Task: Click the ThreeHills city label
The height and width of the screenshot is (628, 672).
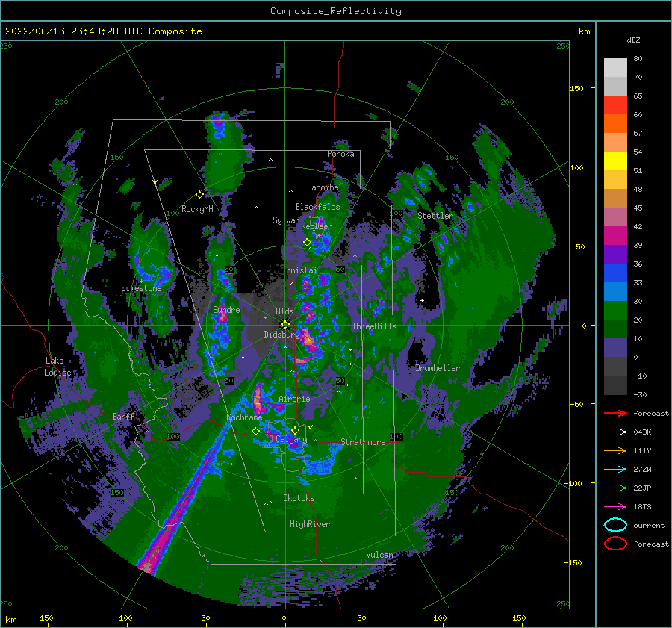Action: click(x=375, y=326)
